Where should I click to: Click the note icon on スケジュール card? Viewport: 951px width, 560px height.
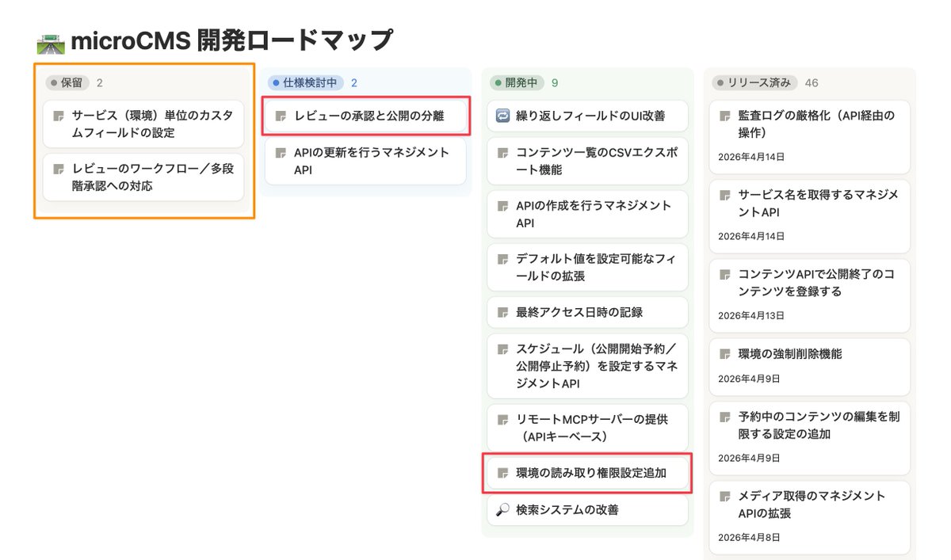coord(502,349)
